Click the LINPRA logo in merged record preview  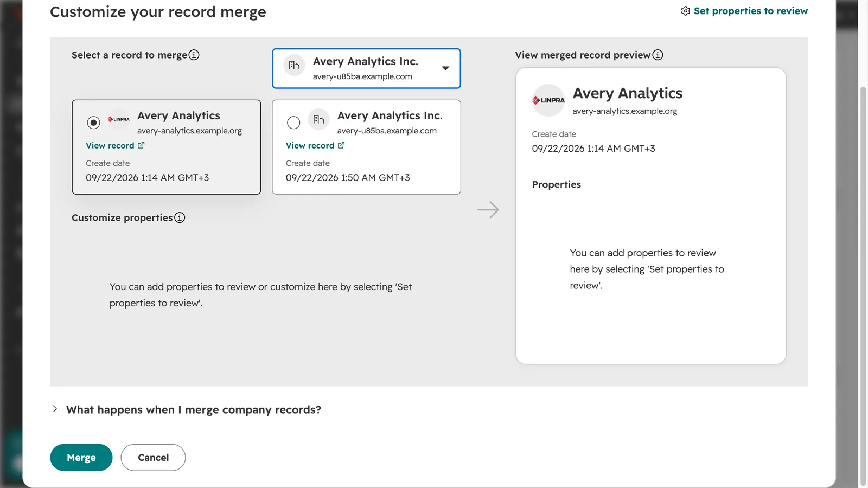point(548,100)
